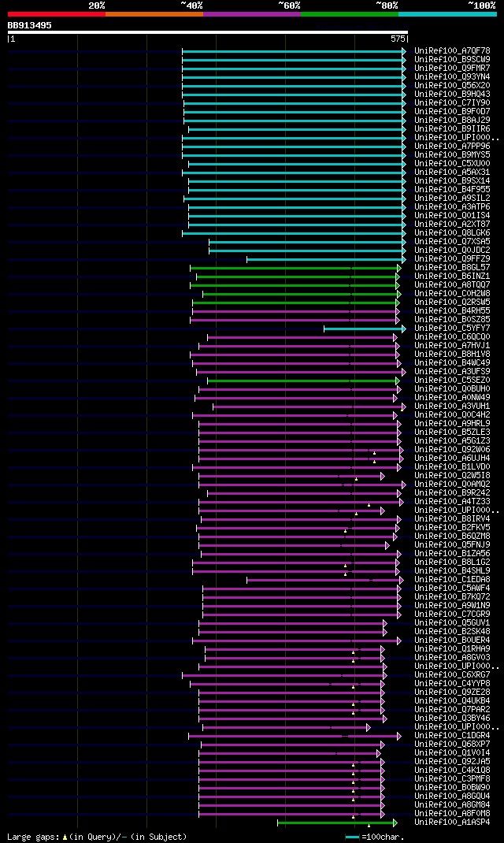Click the BB913495 query name label

(x=30, y=25)
